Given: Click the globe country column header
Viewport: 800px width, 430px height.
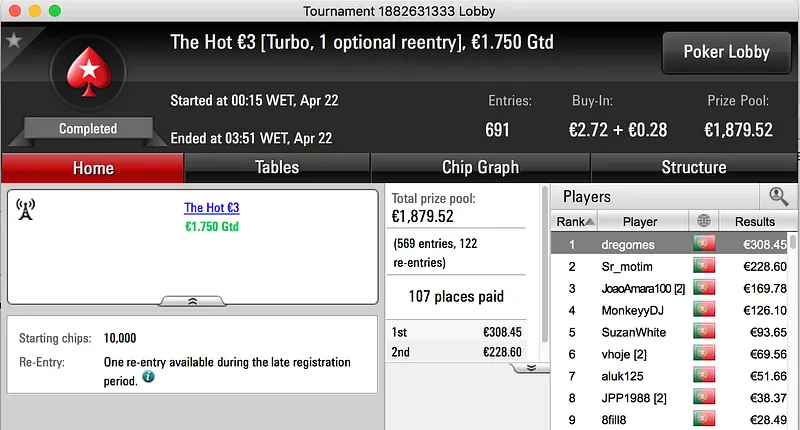Looking at the screenshot, I should coord(704,221).
